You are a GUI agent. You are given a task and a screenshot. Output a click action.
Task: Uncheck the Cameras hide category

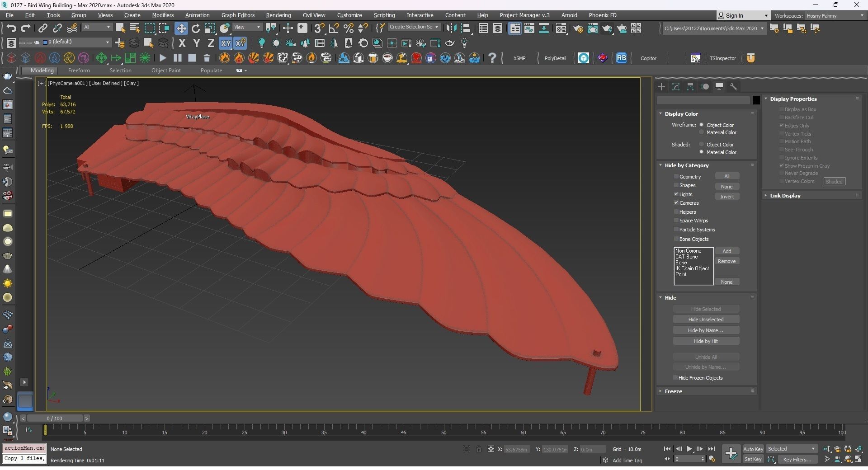click(676, 203)
